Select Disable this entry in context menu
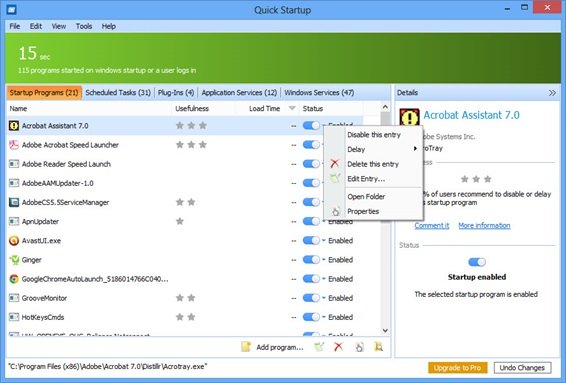 tap(374, 135)
